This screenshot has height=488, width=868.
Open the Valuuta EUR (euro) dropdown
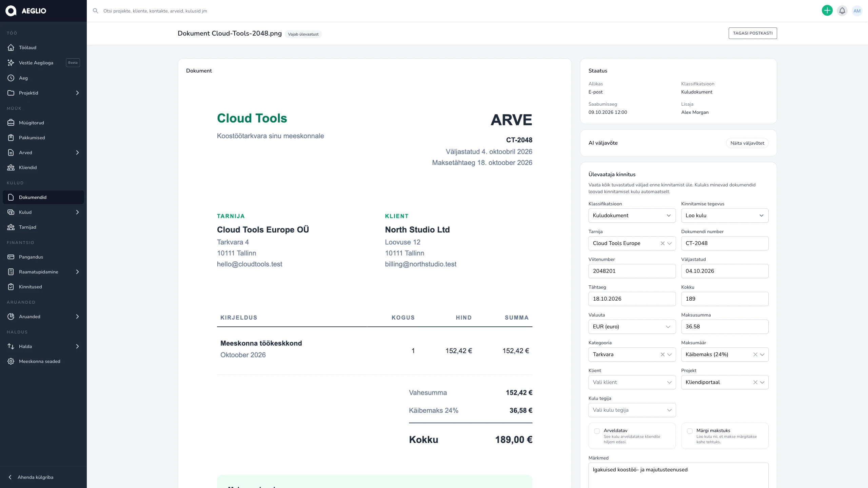[632, 327]
